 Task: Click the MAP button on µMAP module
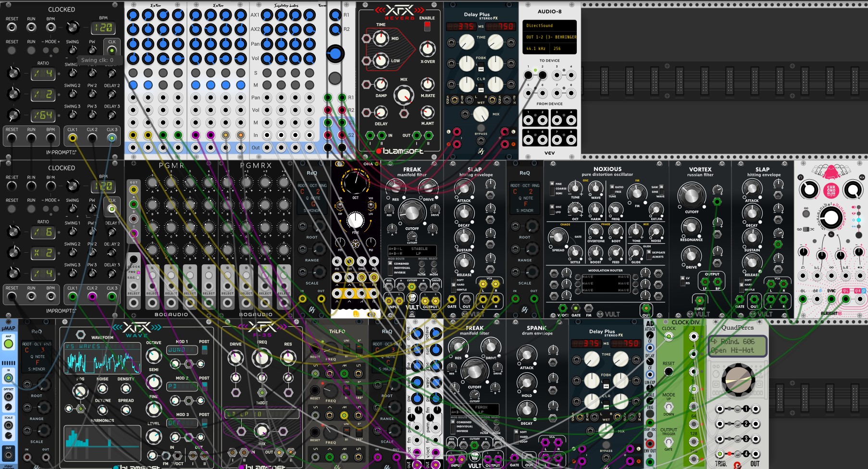click(8, 345)
